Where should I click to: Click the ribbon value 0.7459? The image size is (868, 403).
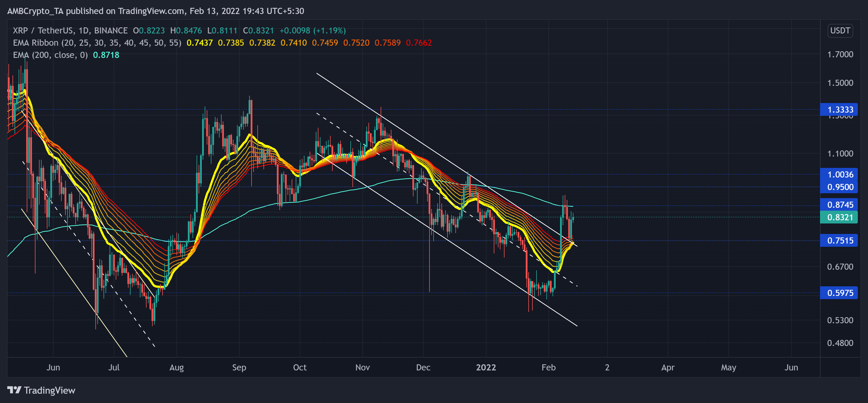click(325, 43)
